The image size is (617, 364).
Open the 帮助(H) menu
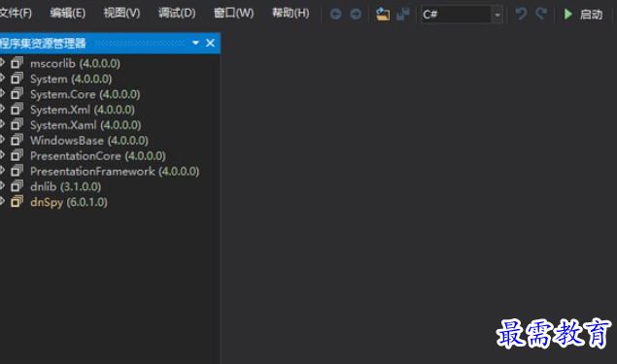point(291,14)
